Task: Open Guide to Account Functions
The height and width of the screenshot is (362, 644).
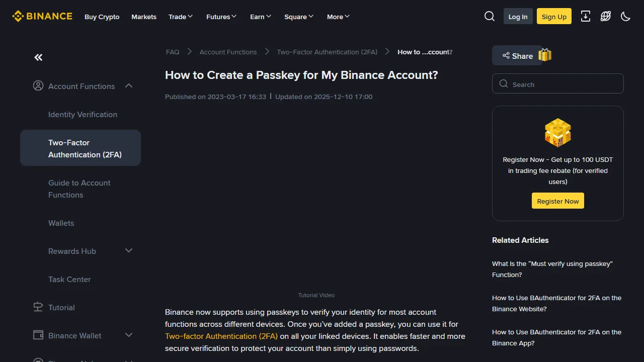Action: click(x=79, y=189)
